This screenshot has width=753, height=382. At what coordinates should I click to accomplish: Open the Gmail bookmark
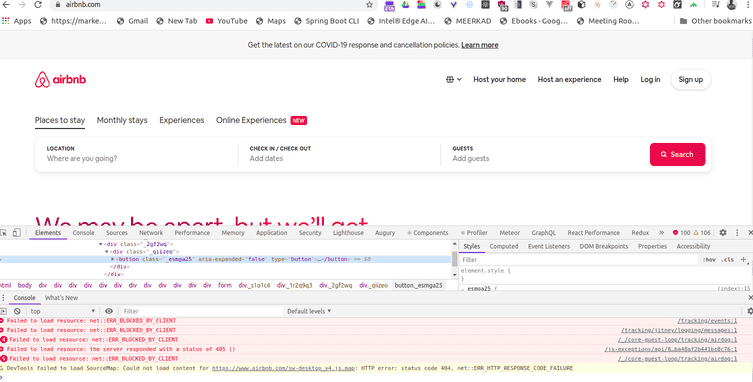coord(133,21)
